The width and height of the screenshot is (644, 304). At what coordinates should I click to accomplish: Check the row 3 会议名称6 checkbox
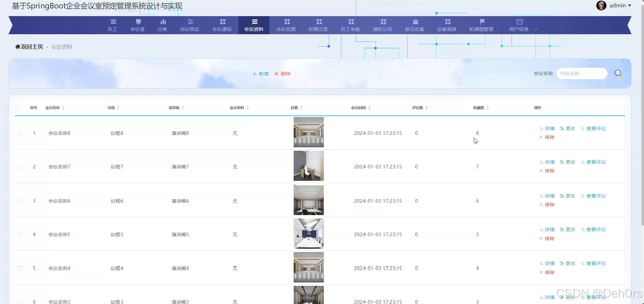20,201
